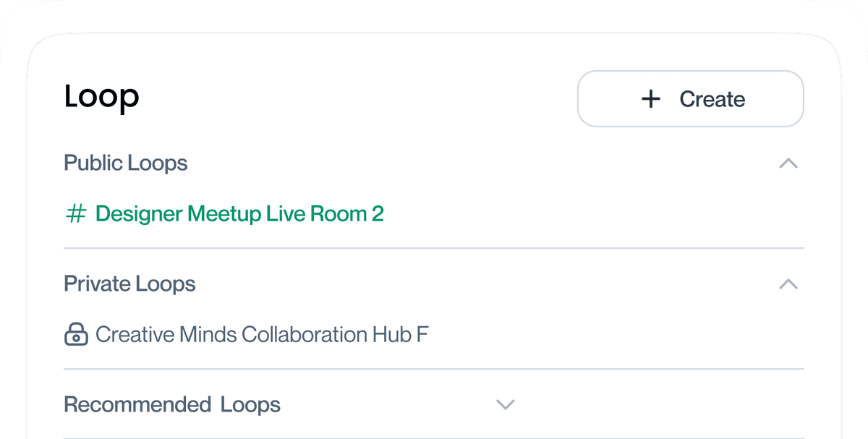Click the Recommended Loops heading text
868x439 pixels.
(x=172, y=404)
